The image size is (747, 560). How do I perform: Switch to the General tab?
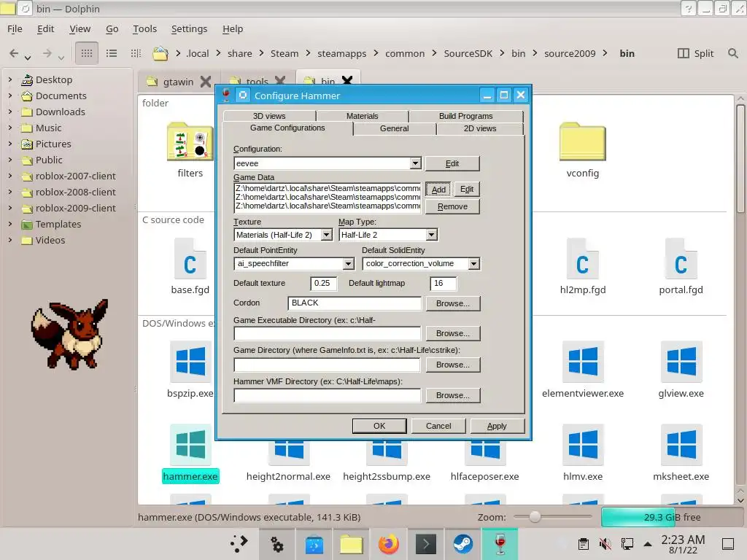[x=395, y=128]
